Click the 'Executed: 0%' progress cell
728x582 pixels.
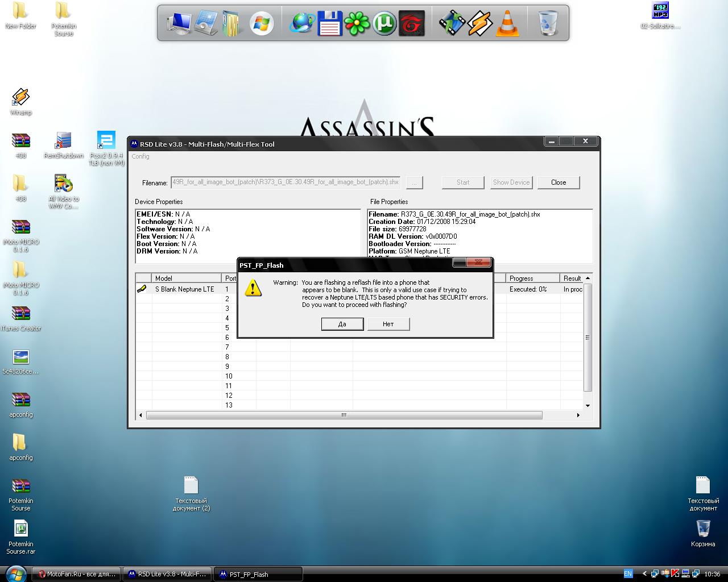[528, 289]
